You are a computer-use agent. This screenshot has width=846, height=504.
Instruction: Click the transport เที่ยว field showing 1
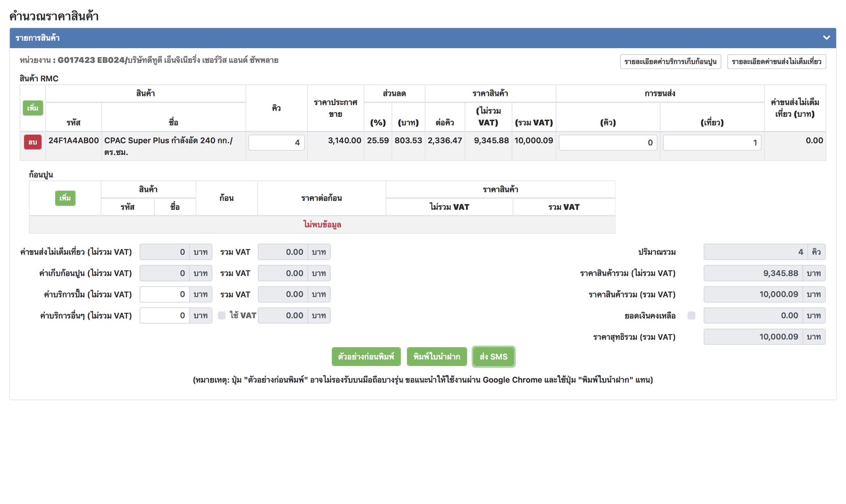pyautogui.click(x=712, y=143)
